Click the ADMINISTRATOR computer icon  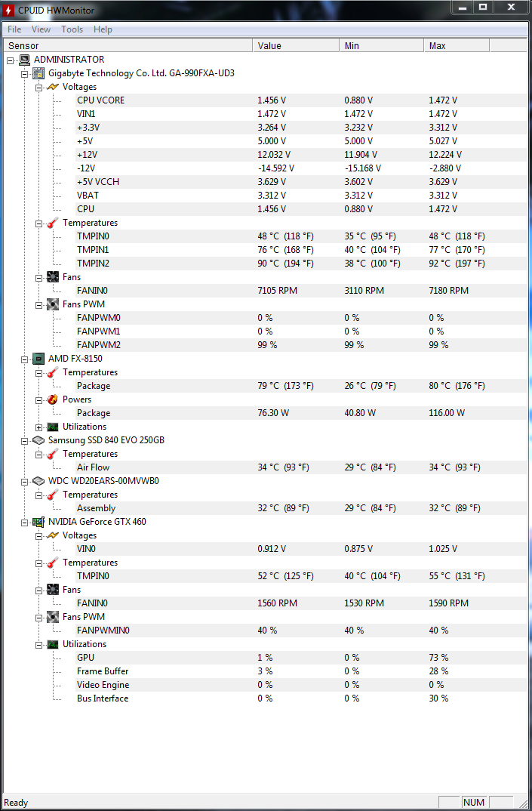[x=24, y=60]
